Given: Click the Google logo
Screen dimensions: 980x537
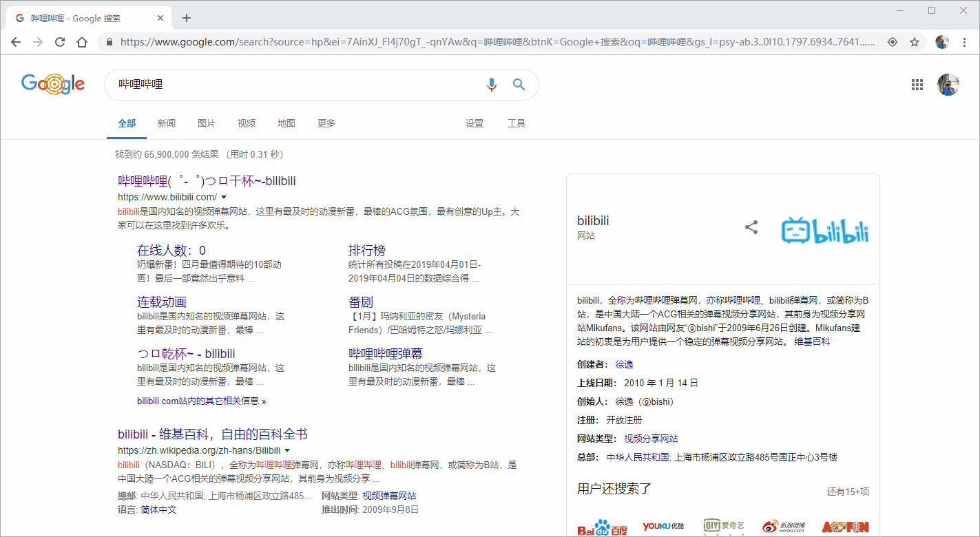Looking at the screenshot, I should click(53, 83).
